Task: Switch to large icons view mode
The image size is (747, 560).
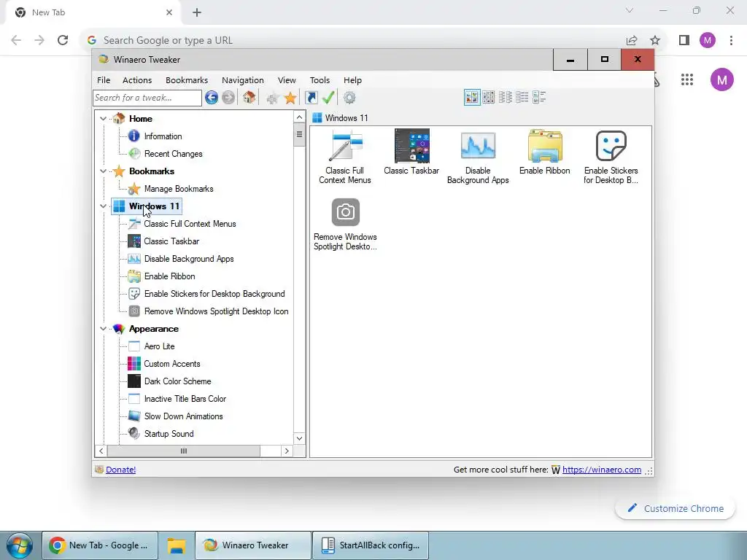Action: [472, 98]
